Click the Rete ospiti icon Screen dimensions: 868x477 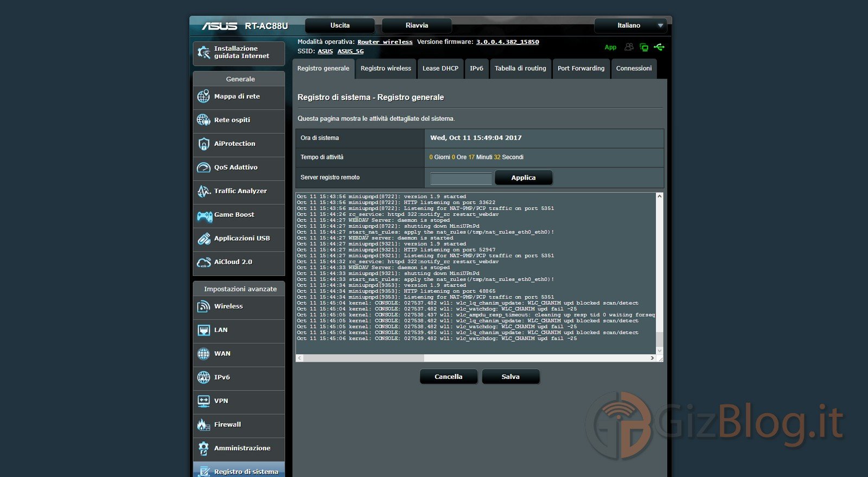coord(203,120)
